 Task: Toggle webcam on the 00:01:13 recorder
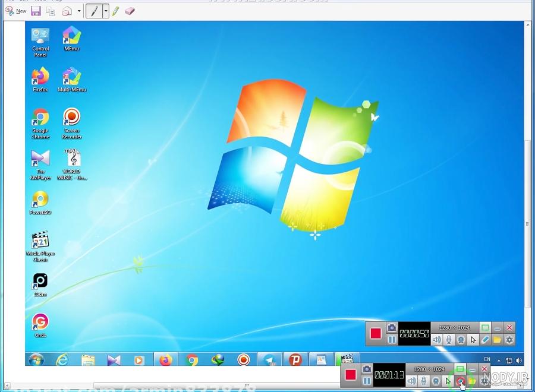(x=436, y=381)
